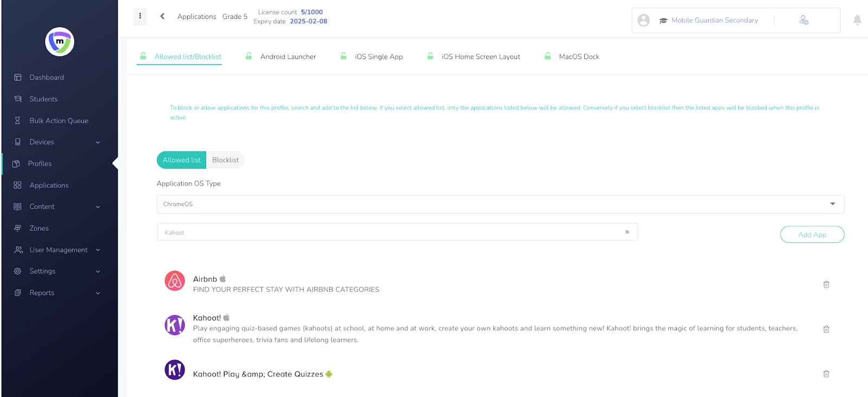Image resolution: width=868 pixels, height=397 pixels.
Task: Click the User Management people icon
Action: click(18, 249)
